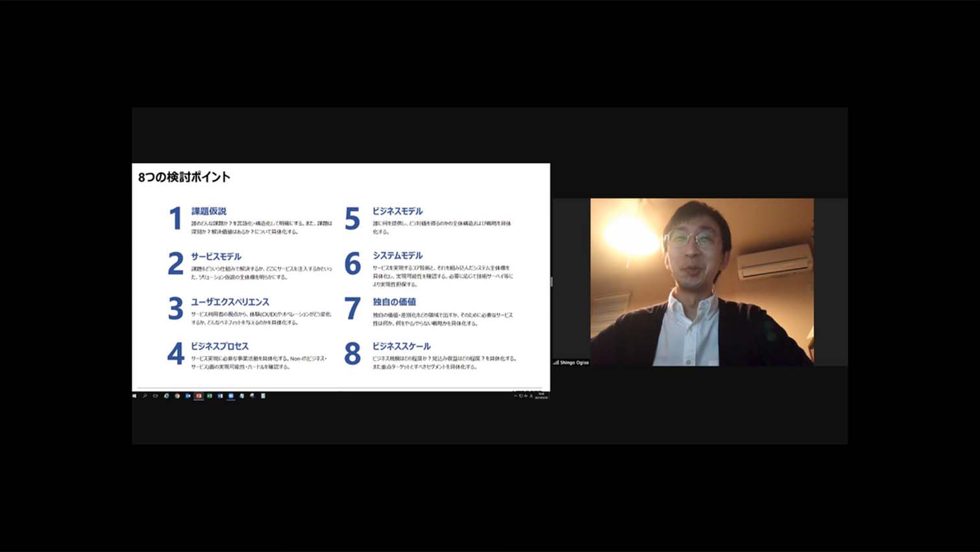The height and width of the screenshot is (552, 980).
Task: Click the taskbar search magnifier icon
Action: [145, 395]
